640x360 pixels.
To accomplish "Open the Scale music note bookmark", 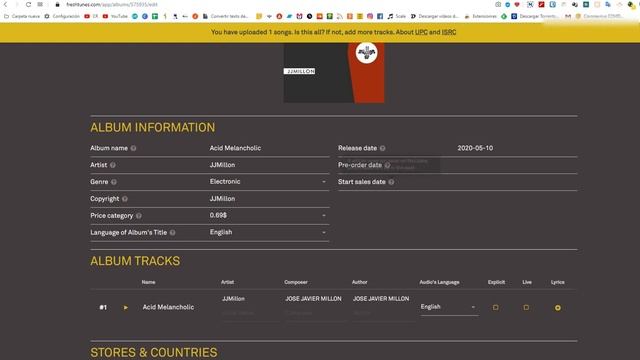I will tap(396, 16).
